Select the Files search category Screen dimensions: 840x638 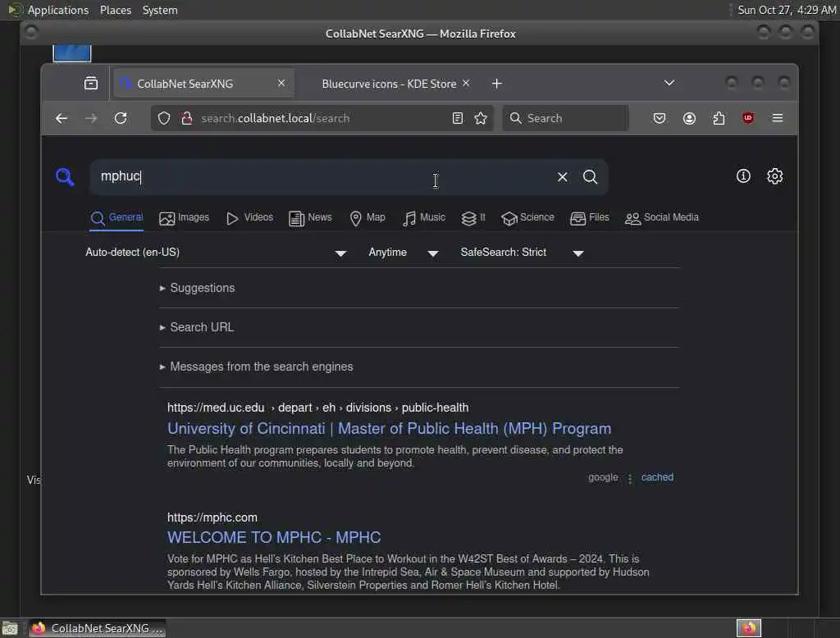coord(589,217)
